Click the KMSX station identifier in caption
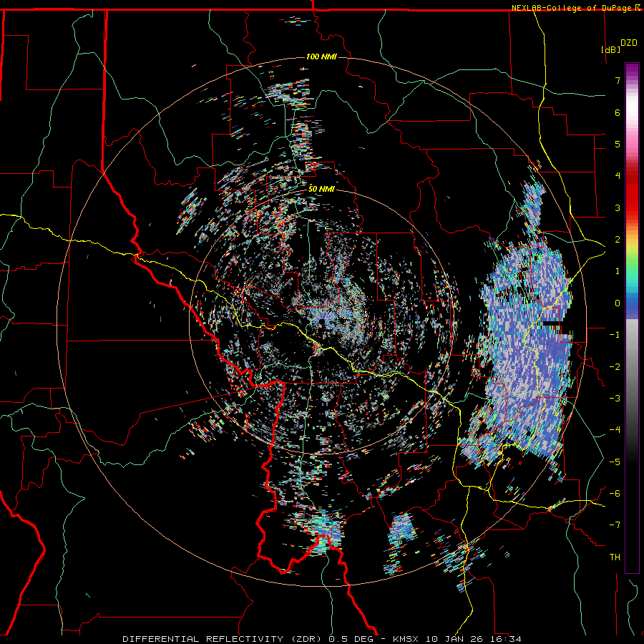 406,639
